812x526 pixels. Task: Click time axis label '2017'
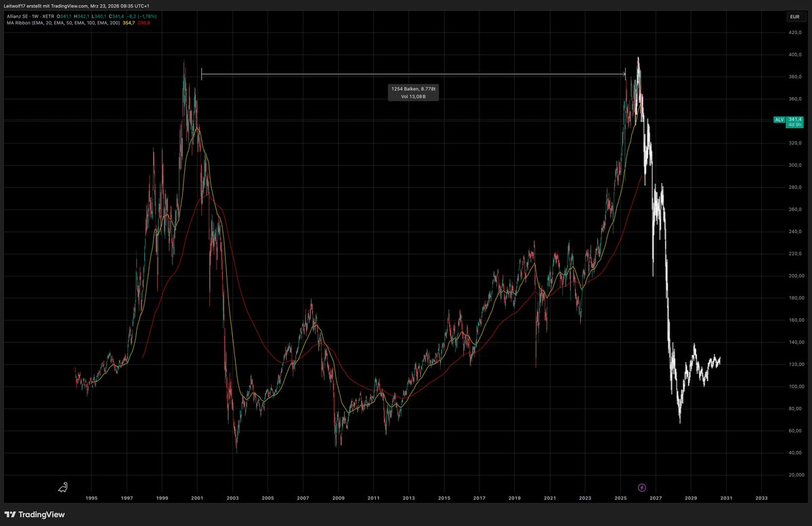click(479, 498)
